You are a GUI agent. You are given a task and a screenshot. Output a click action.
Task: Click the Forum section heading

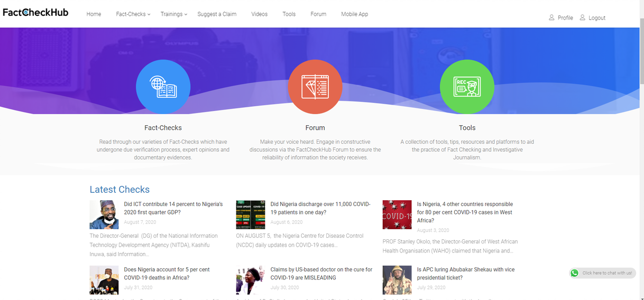[315, 128]
